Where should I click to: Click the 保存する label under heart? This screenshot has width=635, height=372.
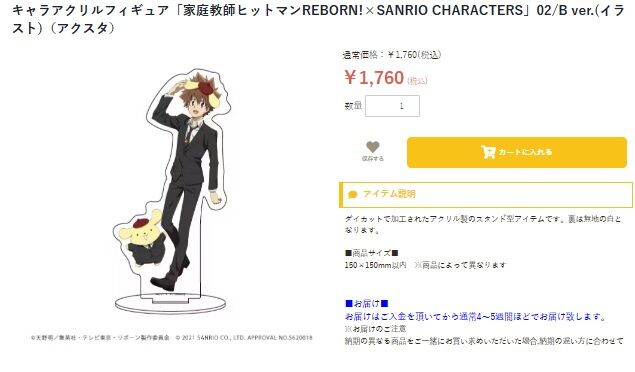373,159
